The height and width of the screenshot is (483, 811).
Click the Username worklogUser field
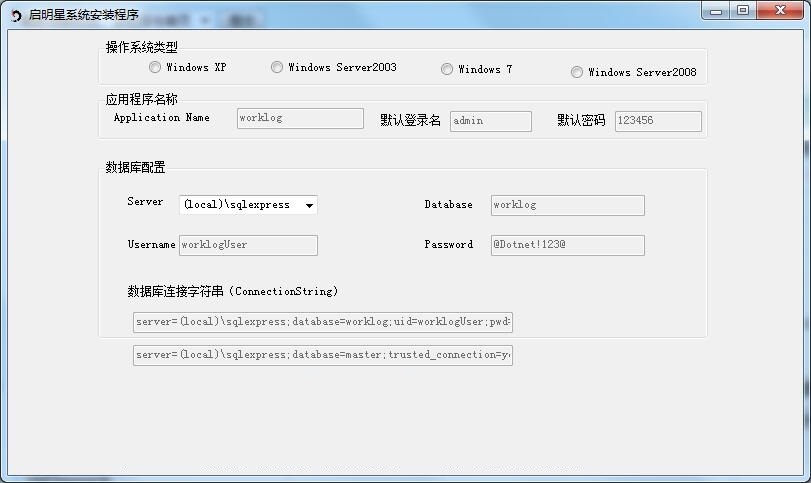248,245
